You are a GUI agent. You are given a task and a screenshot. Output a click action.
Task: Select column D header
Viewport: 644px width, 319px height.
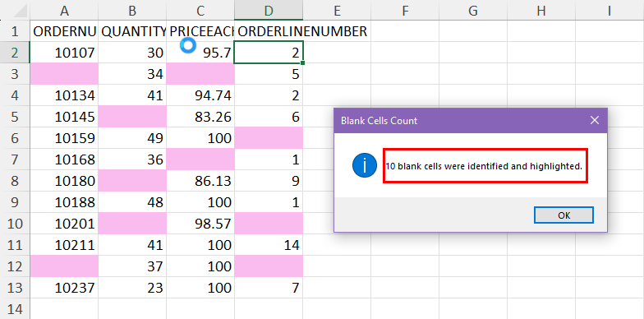pos(269,11)
